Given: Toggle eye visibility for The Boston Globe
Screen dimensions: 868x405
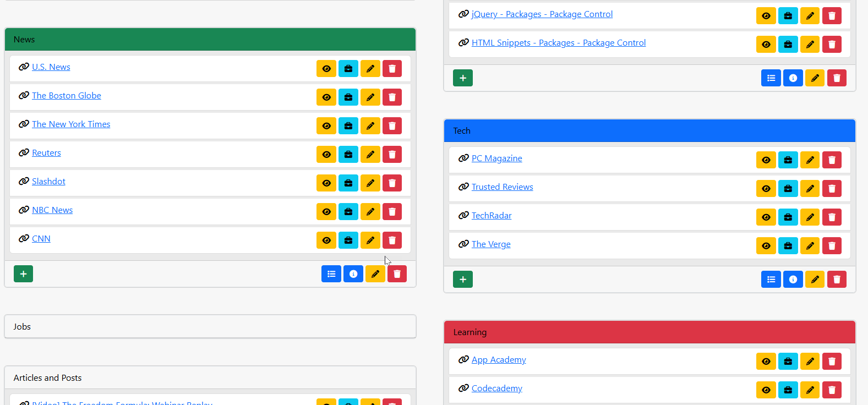Looking at the screenshot, I should pos(326,97).
